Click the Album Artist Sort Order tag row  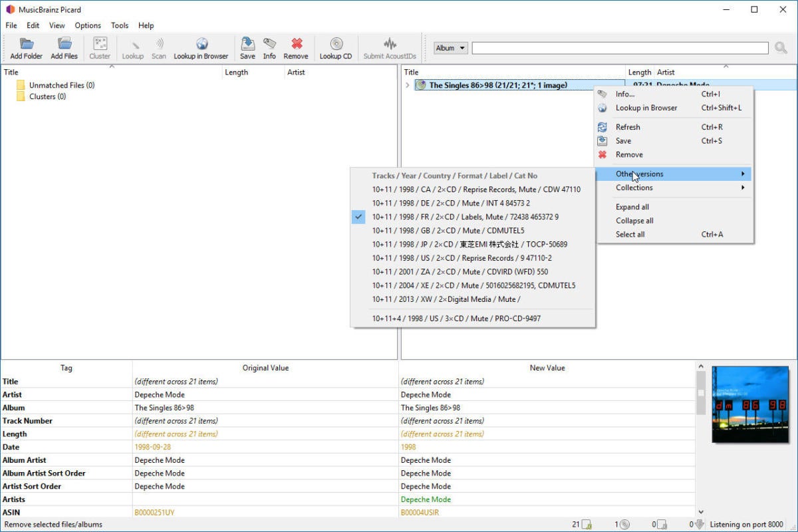[348, 473]
